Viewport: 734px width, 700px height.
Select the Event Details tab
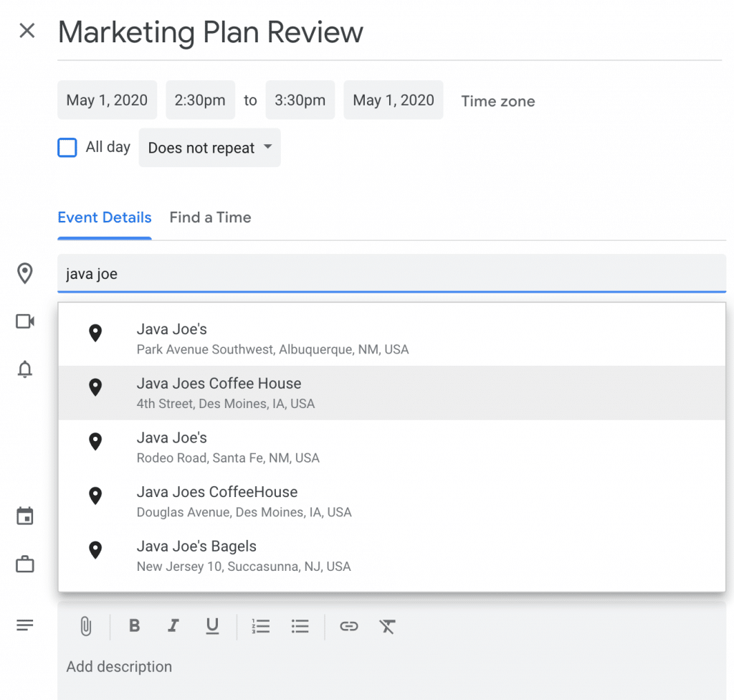105,217
